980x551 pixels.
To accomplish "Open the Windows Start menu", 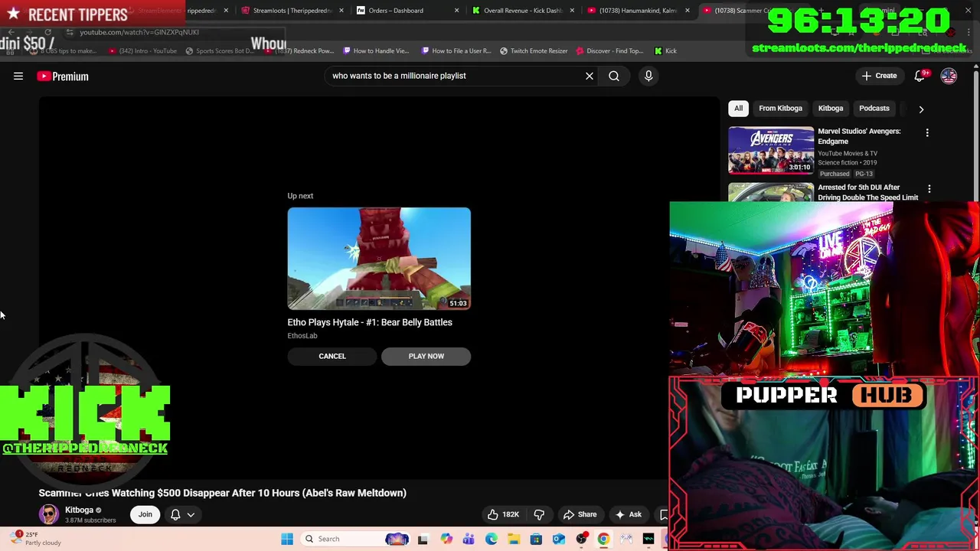I will [287, 539].
